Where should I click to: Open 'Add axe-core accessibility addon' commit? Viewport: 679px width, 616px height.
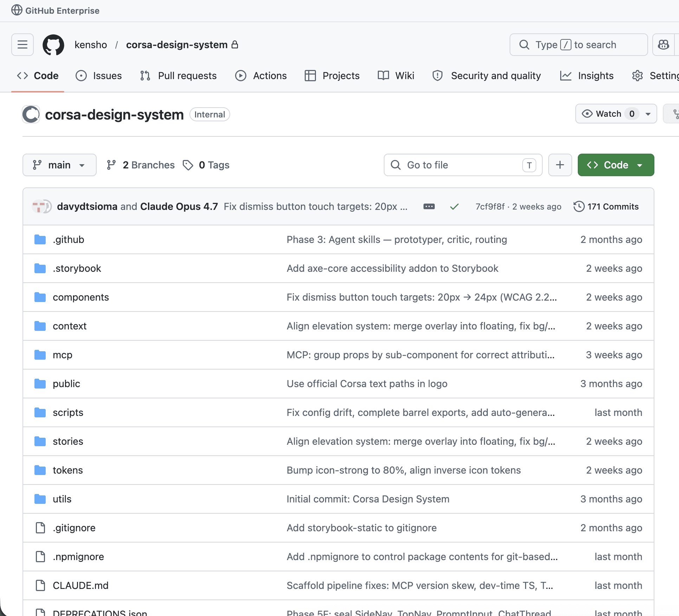click(393, 268)
